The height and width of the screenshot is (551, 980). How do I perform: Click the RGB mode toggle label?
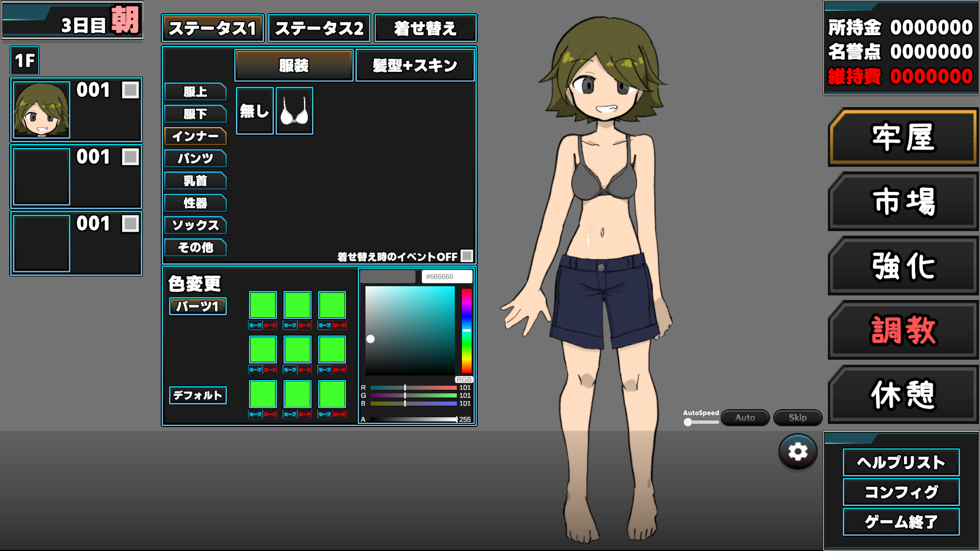coord(464,380)
